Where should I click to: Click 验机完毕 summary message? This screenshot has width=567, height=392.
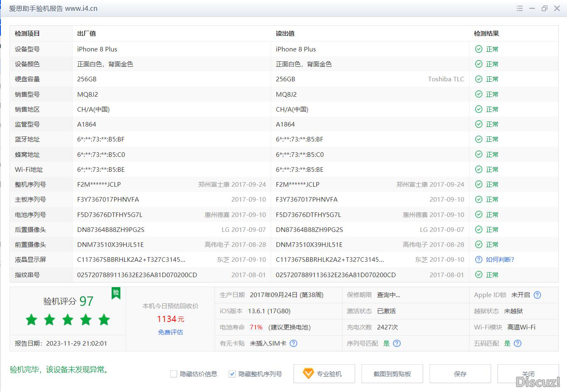(61, 369)
